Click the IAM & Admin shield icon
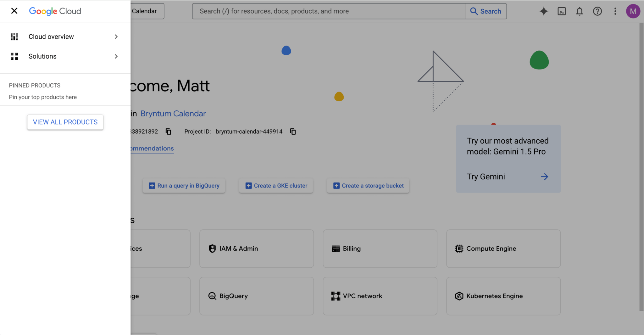 (x=212, y=248)
